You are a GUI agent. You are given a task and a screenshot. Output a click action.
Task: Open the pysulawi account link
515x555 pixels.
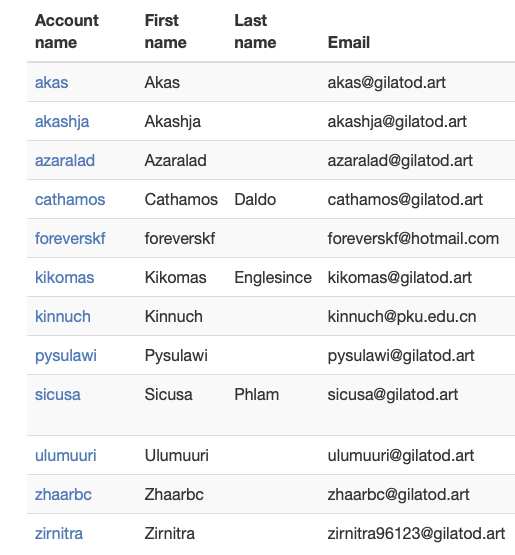[x=65, y=356]
